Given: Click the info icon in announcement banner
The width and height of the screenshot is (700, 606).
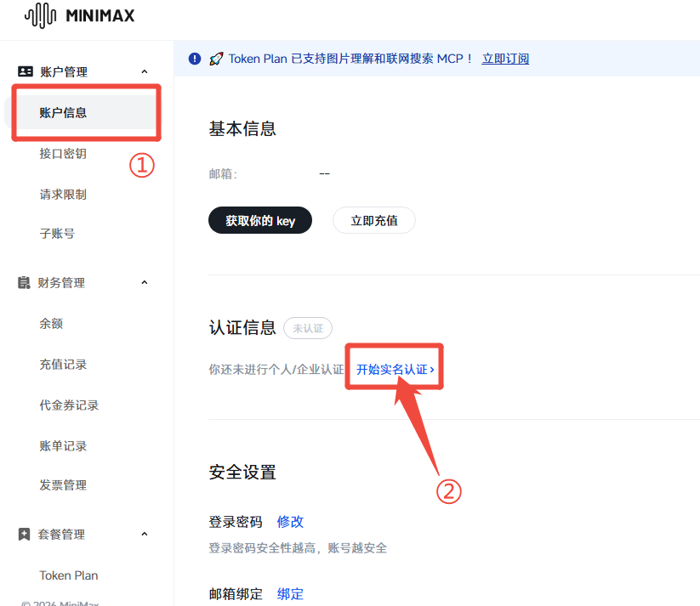Looking at the screenshot, I should coord(195,59).
